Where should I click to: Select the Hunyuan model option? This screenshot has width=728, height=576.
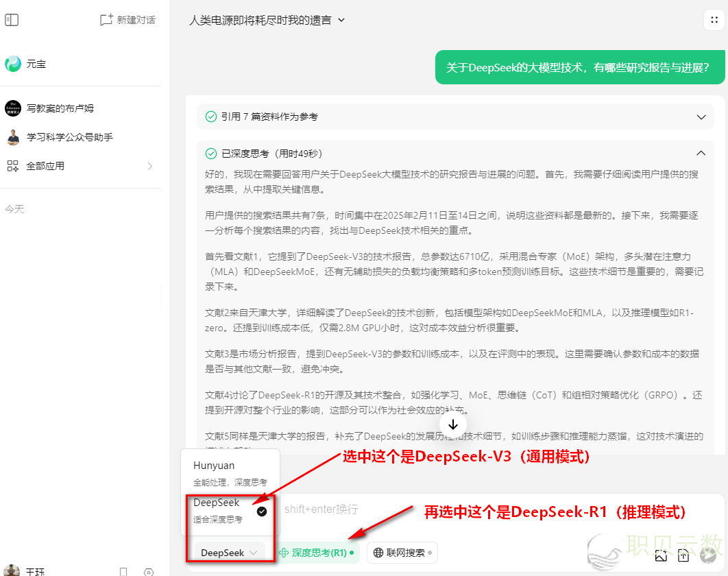pos(230,473)
